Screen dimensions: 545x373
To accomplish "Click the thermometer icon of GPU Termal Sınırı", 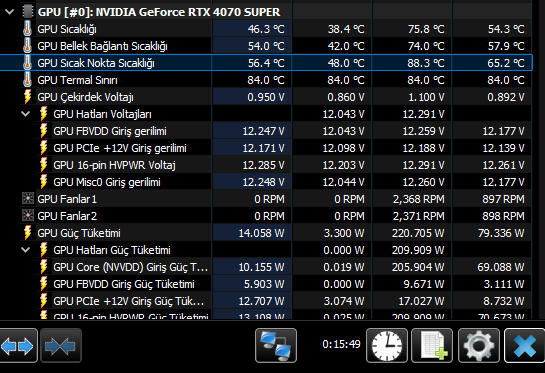I will click(27, 80).
